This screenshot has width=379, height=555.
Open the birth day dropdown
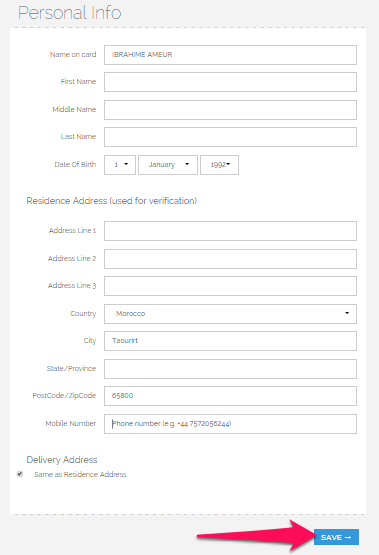click(x=120, y=165)
